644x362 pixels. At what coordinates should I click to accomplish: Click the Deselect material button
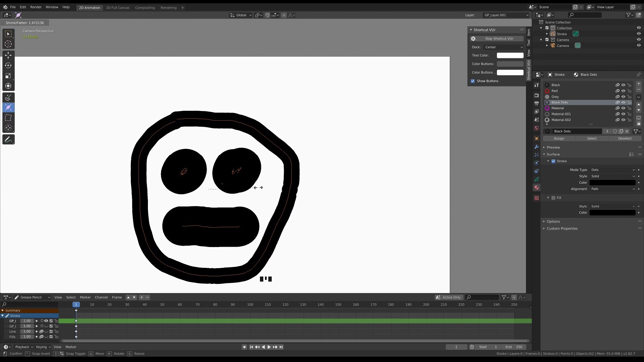pyautogui.click(x=625, y=138)
